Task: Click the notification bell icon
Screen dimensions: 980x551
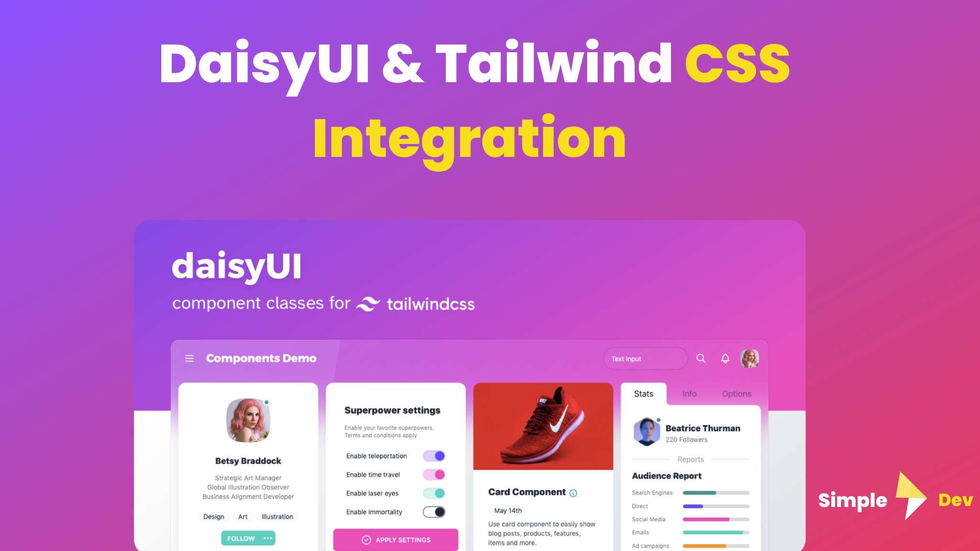Action: coord(725,359)
